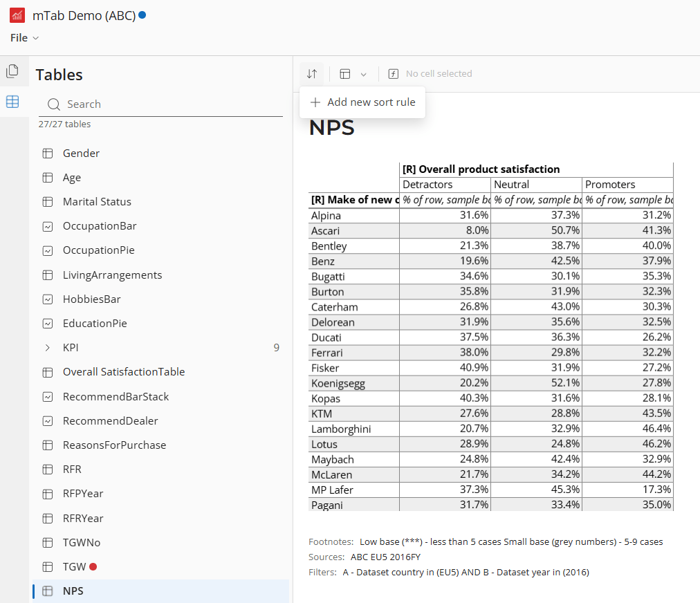700x603 pixels.
Task: Type in the tables Search field
Action: (166, 104)
